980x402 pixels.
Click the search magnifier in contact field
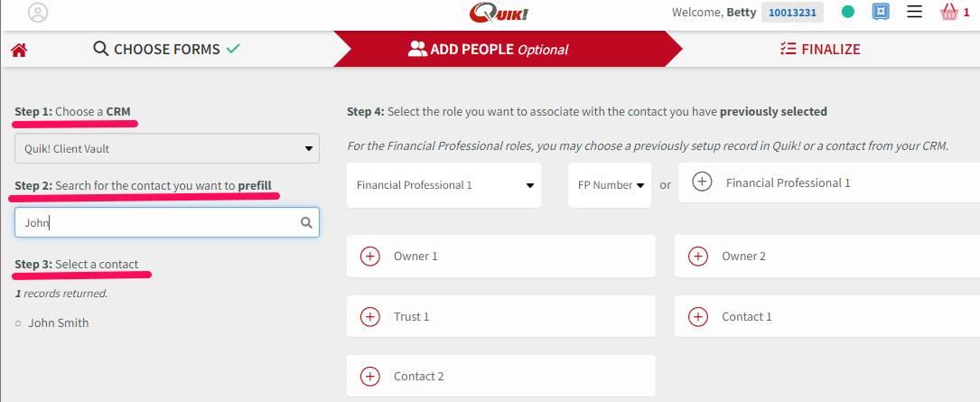tap(306, 222)
